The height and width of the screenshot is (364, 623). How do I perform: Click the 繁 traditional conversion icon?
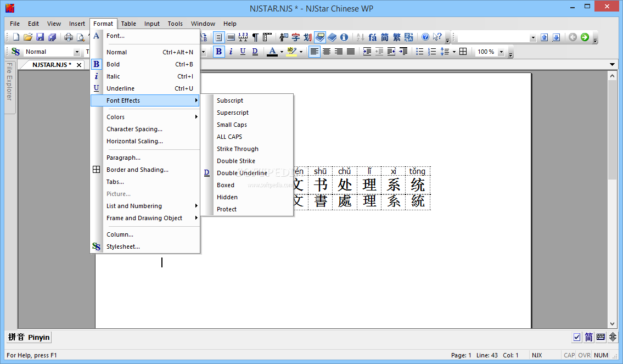coord(396,37)
